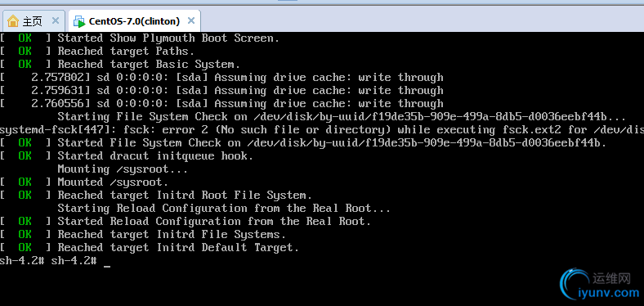This screenshot has height=306, width=644.
Task: Click the "Mounting /sysroot..." line
Action: [123, 169]
